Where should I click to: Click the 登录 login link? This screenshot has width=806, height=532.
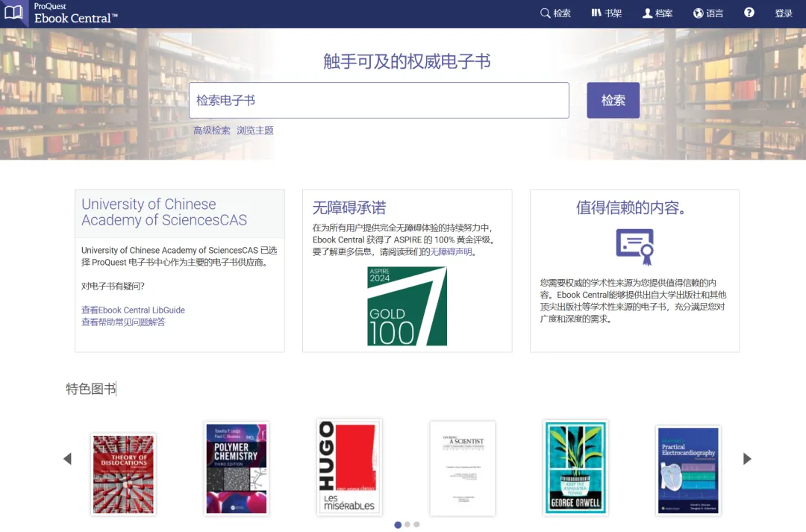point(784,13)
